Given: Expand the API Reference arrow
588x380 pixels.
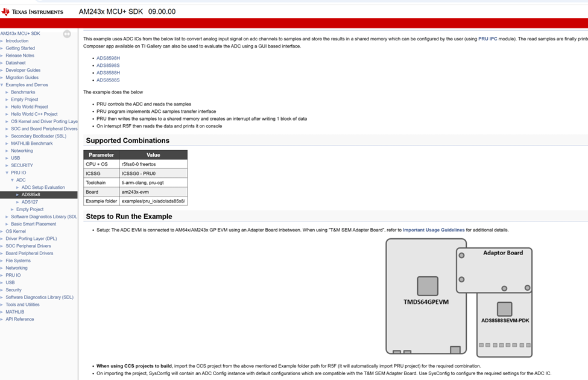Looking at the screenshot, I should coord(2,319).
